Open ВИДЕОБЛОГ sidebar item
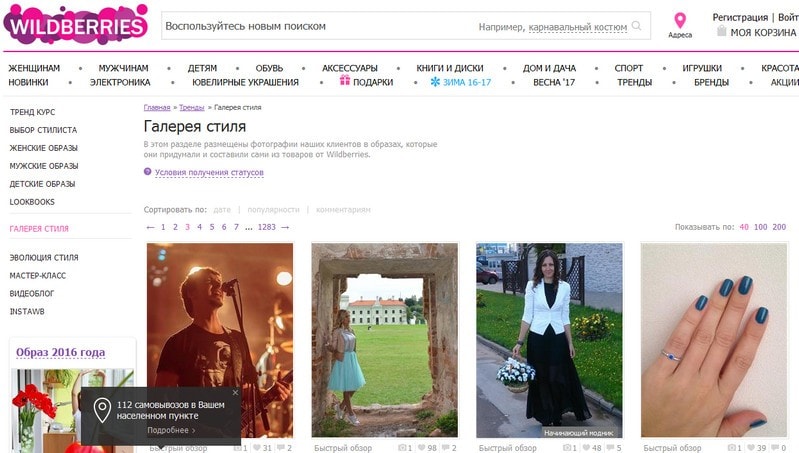 (x=32, y=294)
